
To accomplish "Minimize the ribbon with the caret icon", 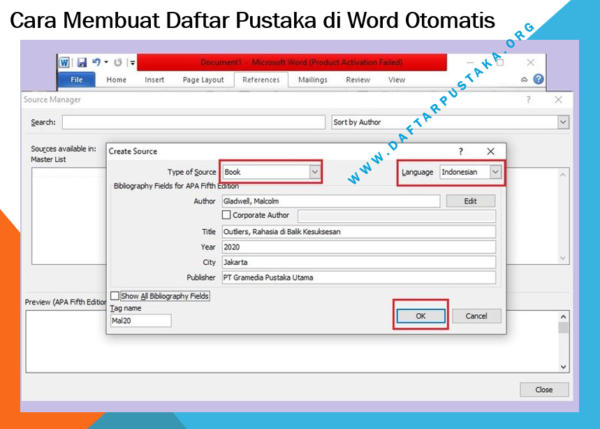I will click(524, 80).
